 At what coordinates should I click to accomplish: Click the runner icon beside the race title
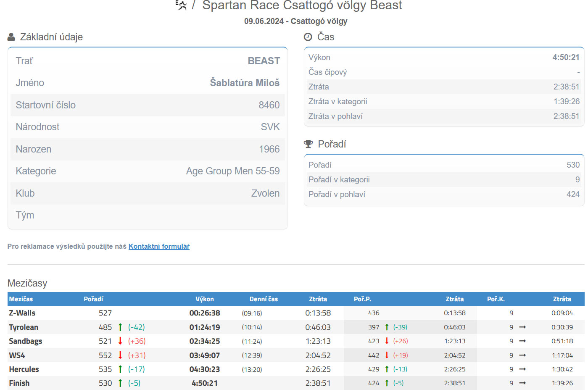(181, 5)
